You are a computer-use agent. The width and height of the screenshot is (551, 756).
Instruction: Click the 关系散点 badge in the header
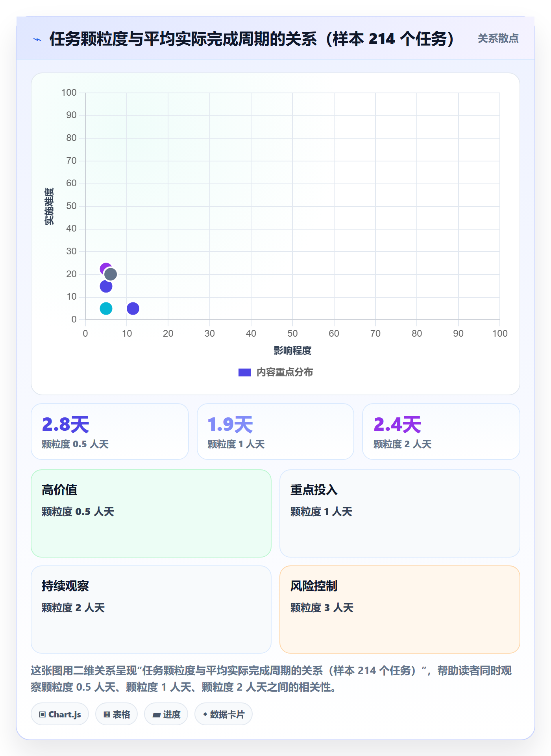coord(498,39)
